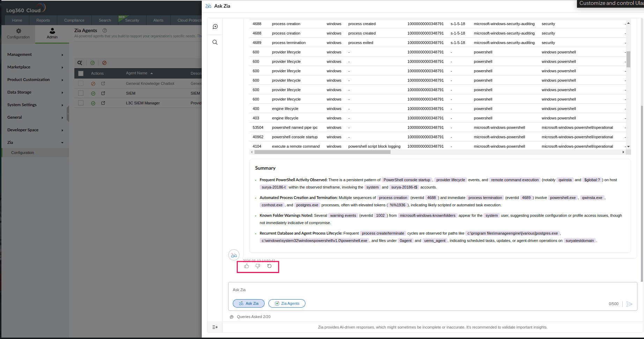Start a new chat in Ask Zia
The width and height of the screenshot is (644, 339).
(215, 27)
